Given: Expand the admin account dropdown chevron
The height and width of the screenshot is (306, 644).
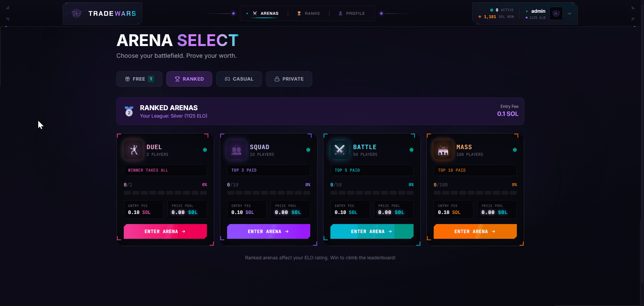Looking at the screenshot, I should 570,13.
